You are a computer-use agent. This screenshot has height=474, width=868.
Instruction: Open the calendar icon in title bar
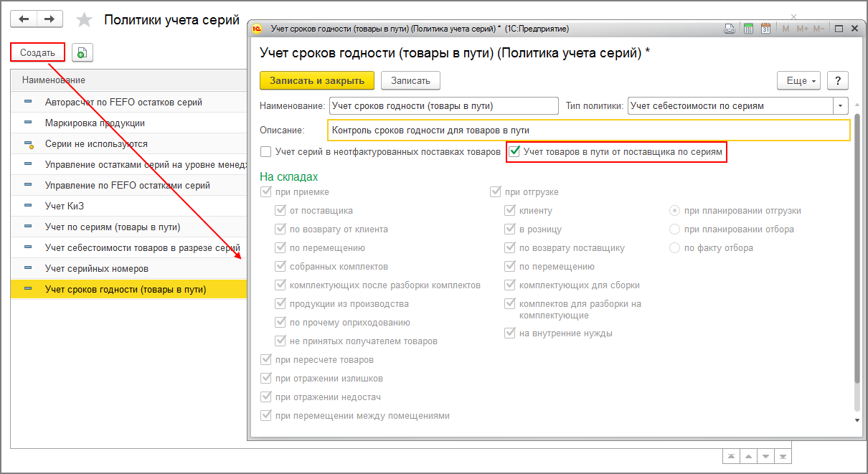click(765, 29)
